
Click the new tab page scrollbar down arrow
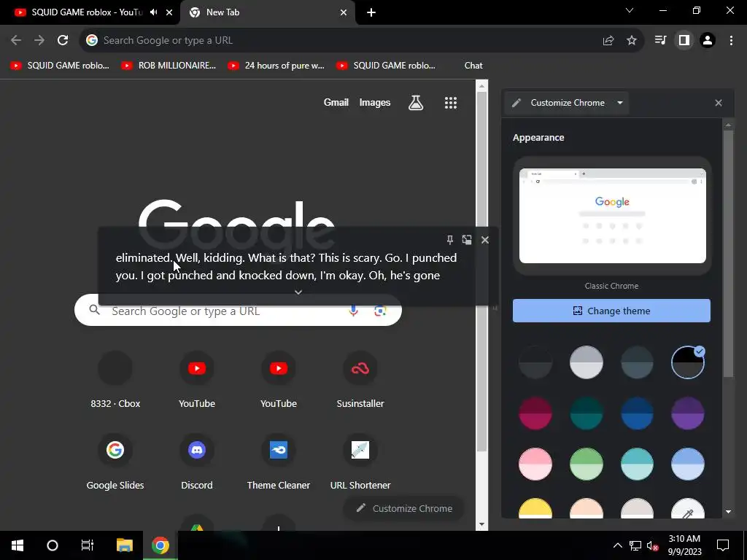[x=481, y=524]
